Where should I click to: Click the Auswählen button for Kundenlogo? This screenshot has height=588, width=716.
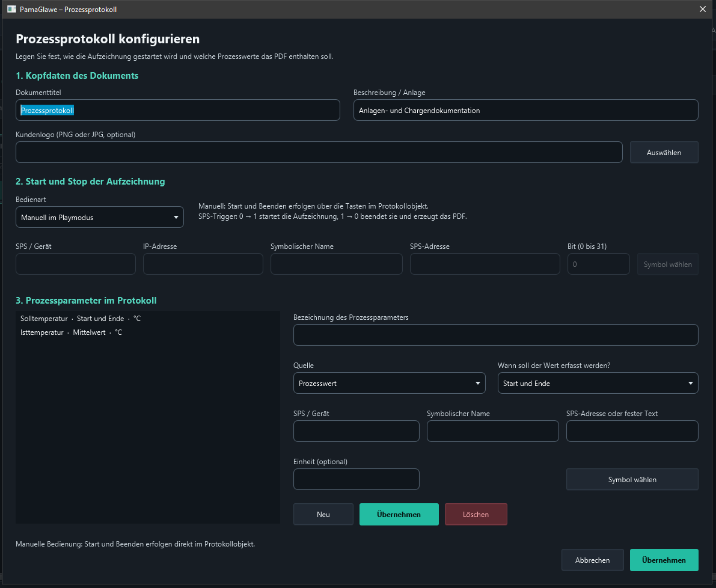click(664, 153)
